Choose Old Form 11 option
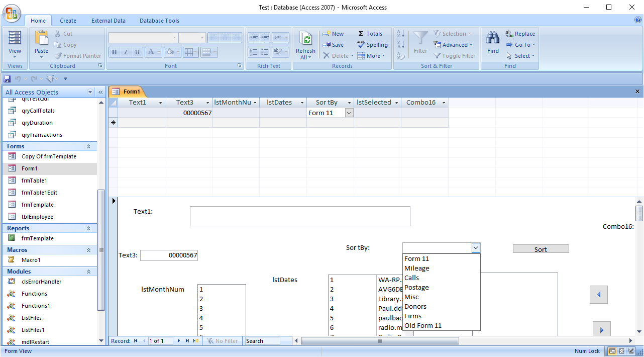This screenshot has width=644, height=357. (x=441, y=326)
